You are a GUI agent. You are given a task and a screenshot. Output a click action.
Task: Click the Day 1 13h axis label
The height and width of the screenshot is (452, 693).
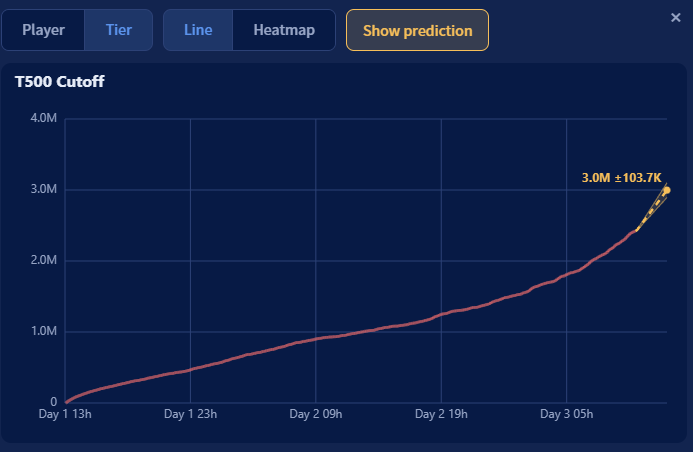[65, 414]
